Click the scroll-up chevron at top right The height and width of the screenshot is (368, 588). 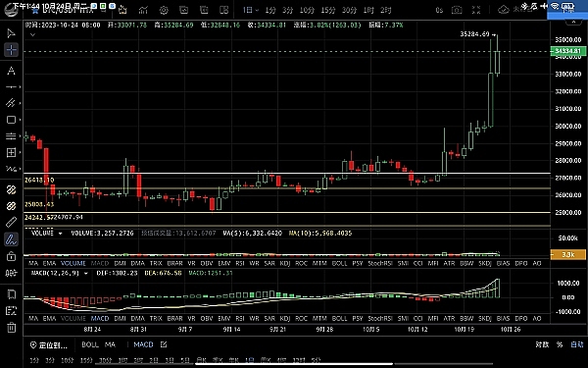tap(573, 23)
